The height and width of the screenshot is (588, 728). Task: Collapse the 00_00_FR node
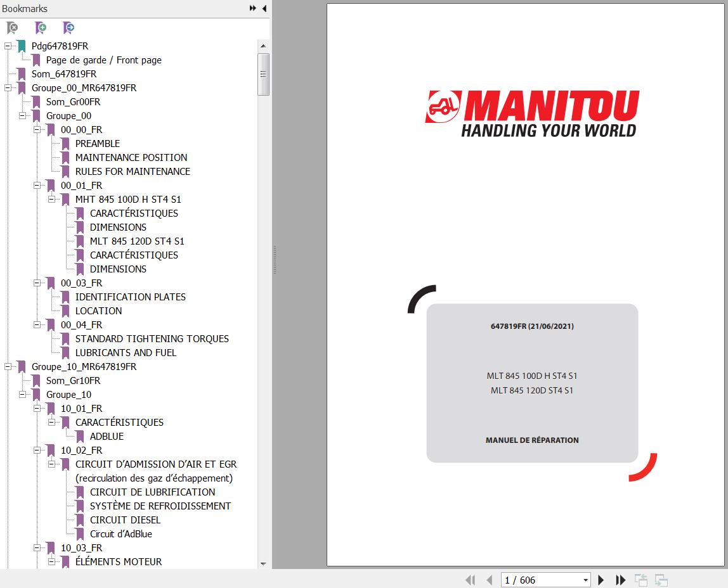(x=37, y=129)
